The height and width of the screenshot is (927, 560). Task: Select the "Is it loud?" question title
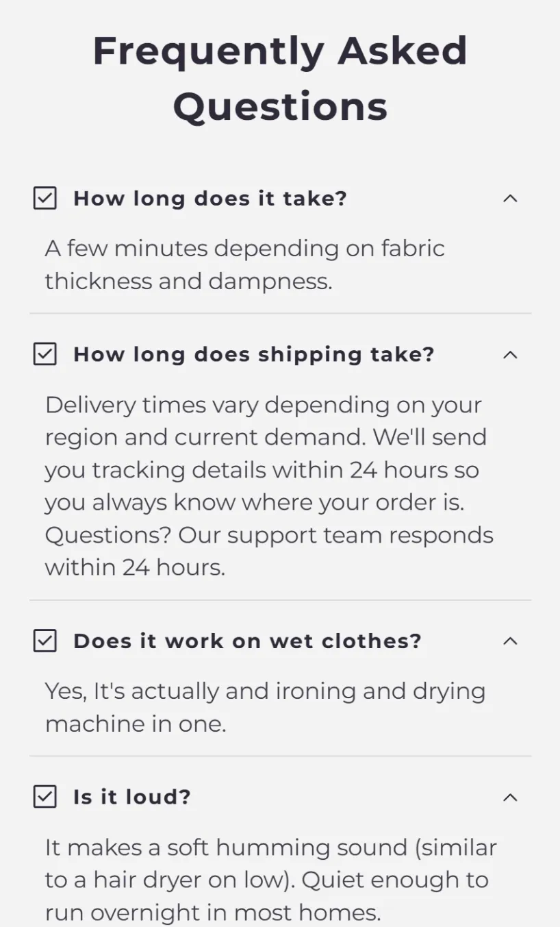(x=132, y=797)
